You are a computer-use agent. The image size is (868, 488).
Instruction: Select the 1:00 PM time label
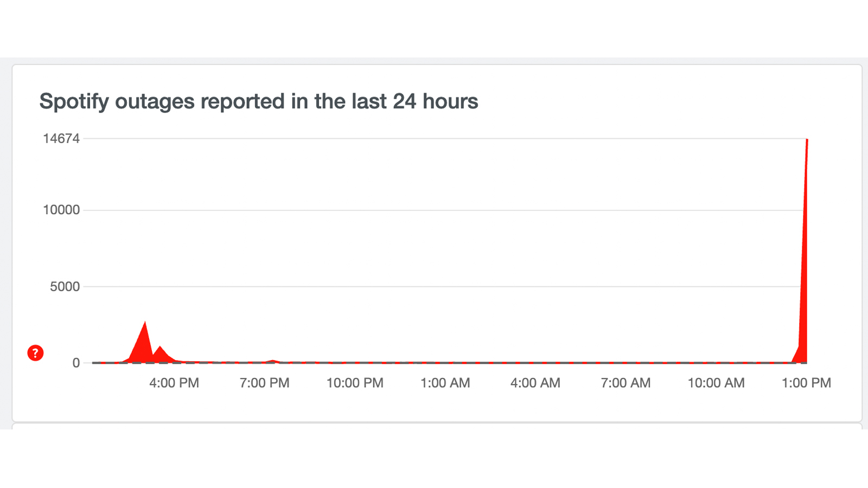806,383
